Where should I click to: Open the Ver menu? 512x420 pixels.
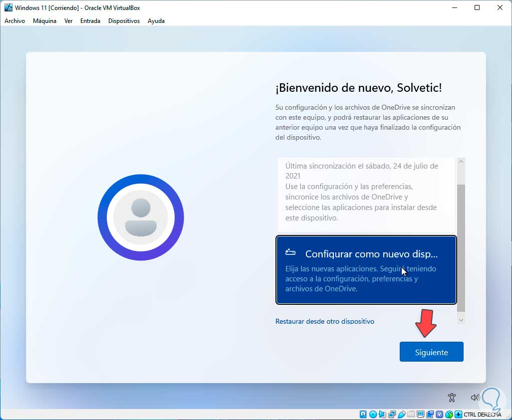click(x=68, y=21)
